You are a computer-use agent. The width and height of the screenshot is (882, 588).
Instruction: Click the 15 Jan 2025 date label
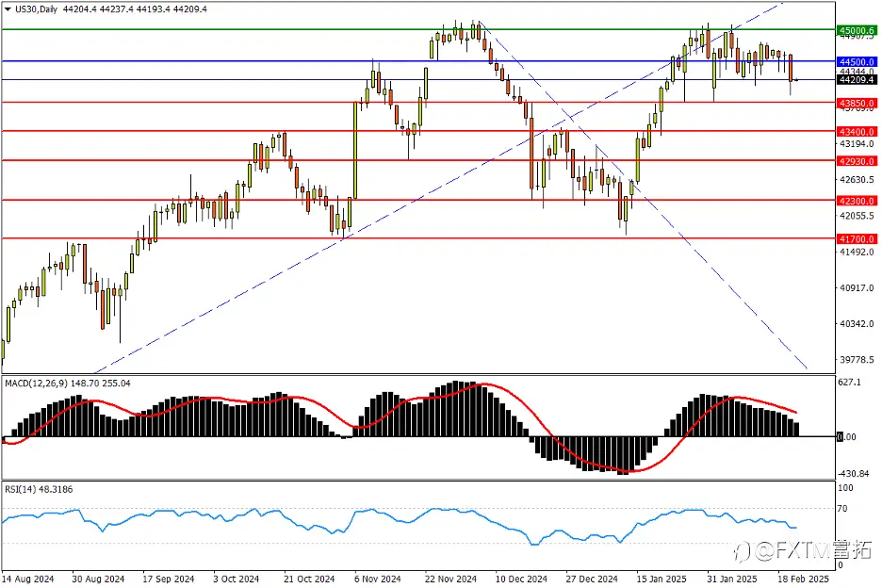[x=661, y=579]
